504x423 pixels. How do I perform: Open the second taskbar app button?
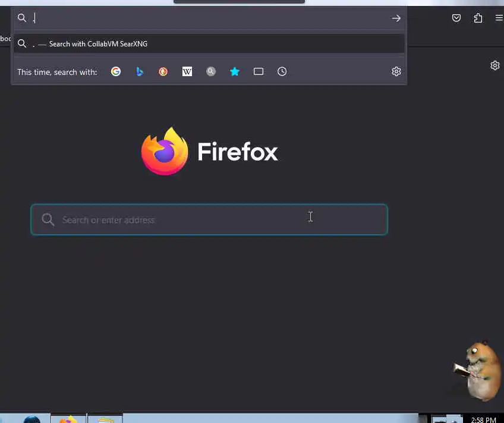(x=105, y=419)
